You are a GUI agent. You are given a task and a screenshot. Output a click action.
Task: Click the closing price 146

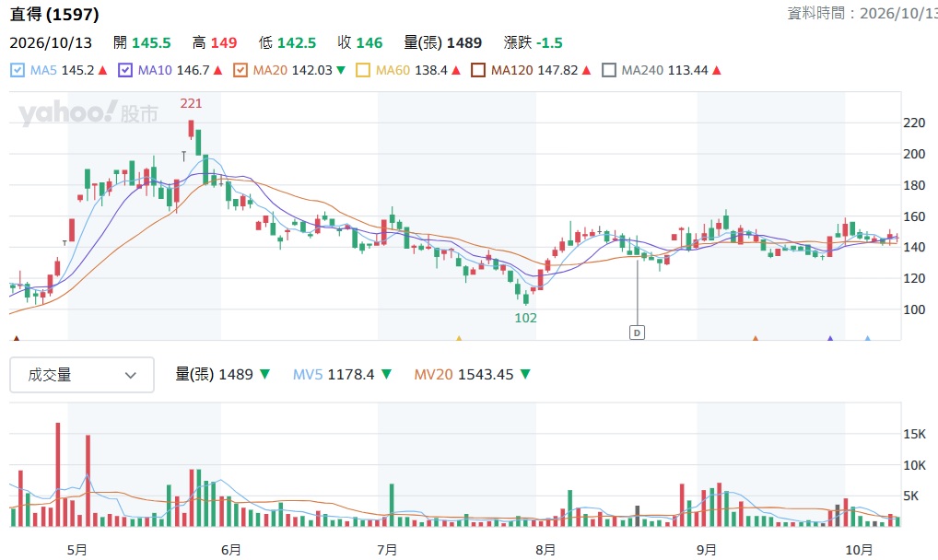point(369,43)
